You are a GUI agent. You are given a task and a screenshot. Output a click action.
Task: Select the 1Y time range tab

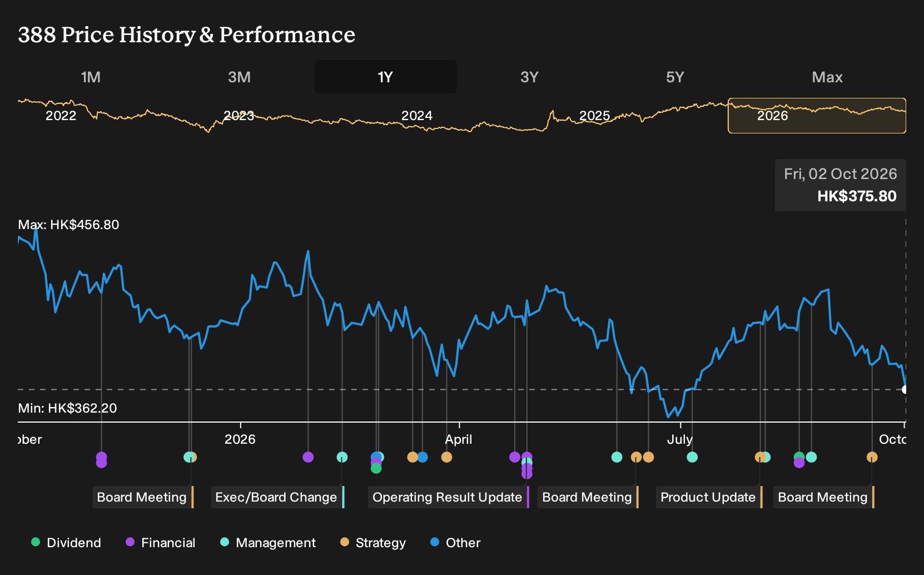click(x=385, y=77)
